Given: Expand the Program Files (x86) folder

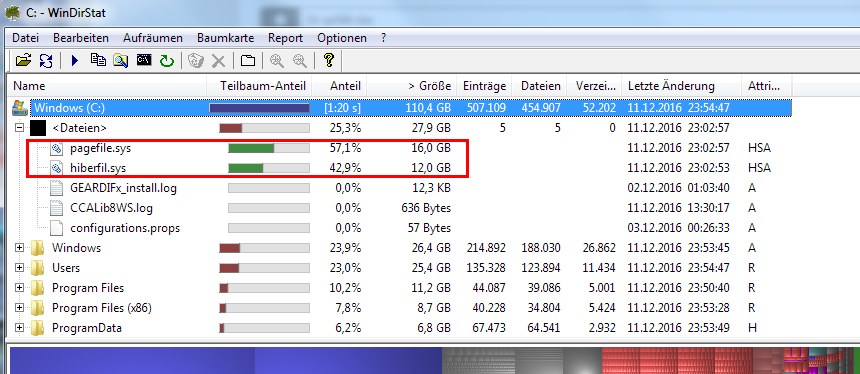Looking at the screenshot, I should click(x=20, y=308).
